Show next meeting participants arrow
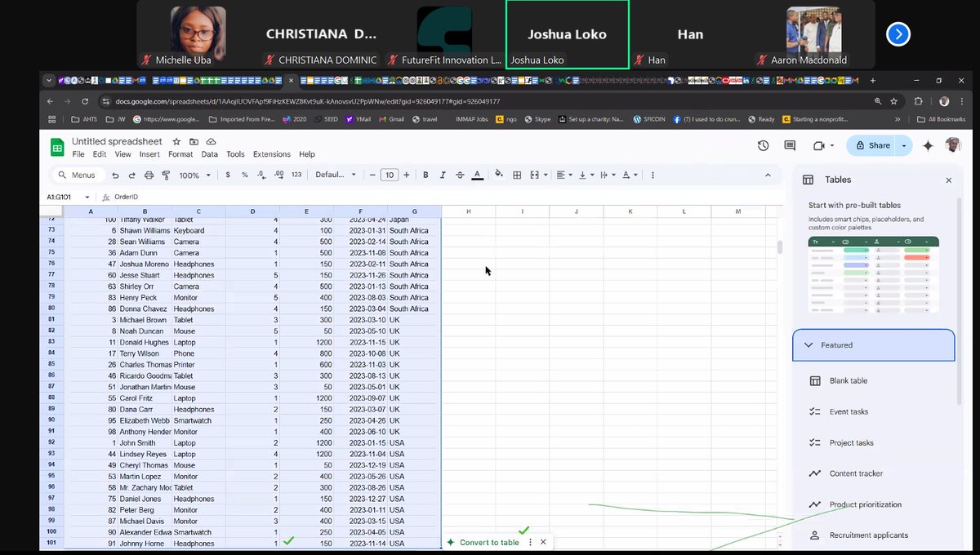980x555 pixels. (898, 34)
